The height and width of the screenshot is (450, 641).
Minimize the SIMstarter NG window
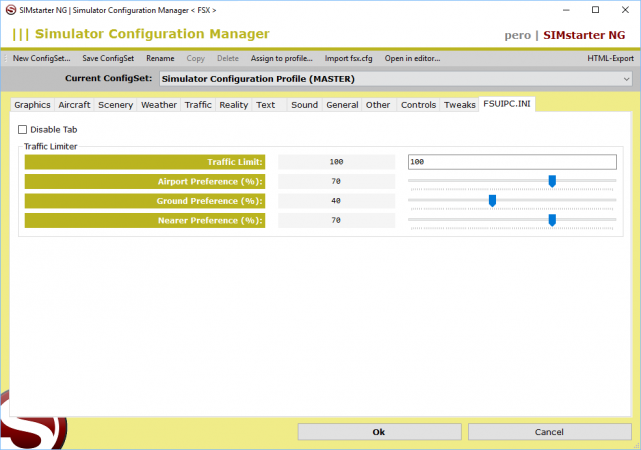[566, 10]
